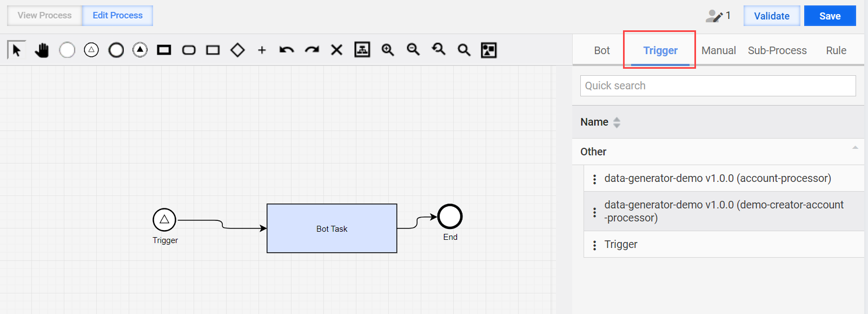Click the plain magnifier zoom-fit tool

pos(464,50)
